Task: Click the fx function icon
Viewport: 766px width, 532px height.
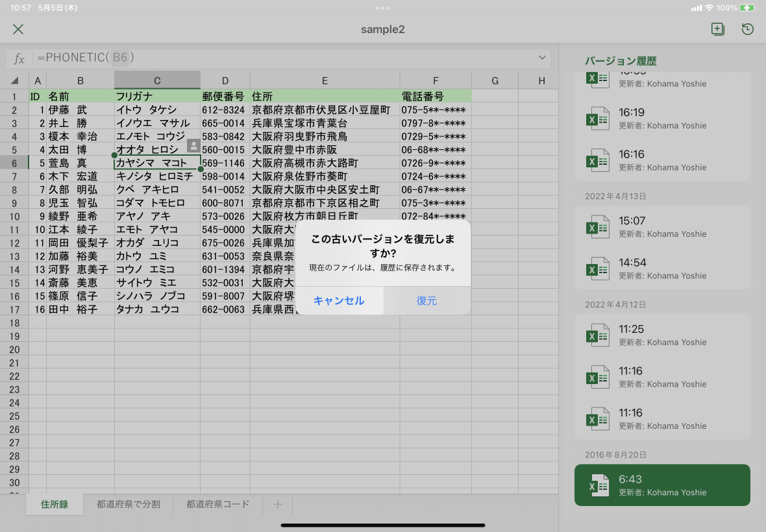Action: (19, 58)
